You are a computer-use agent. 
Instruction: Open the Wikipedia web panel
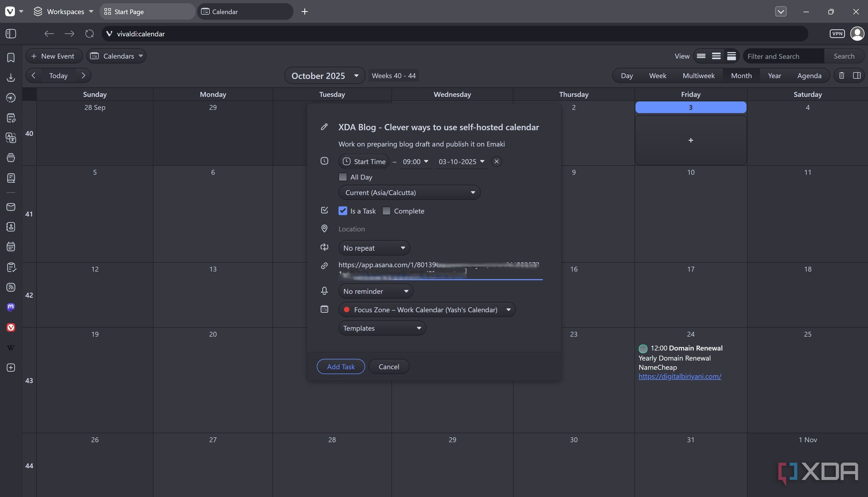coord(11,348)
